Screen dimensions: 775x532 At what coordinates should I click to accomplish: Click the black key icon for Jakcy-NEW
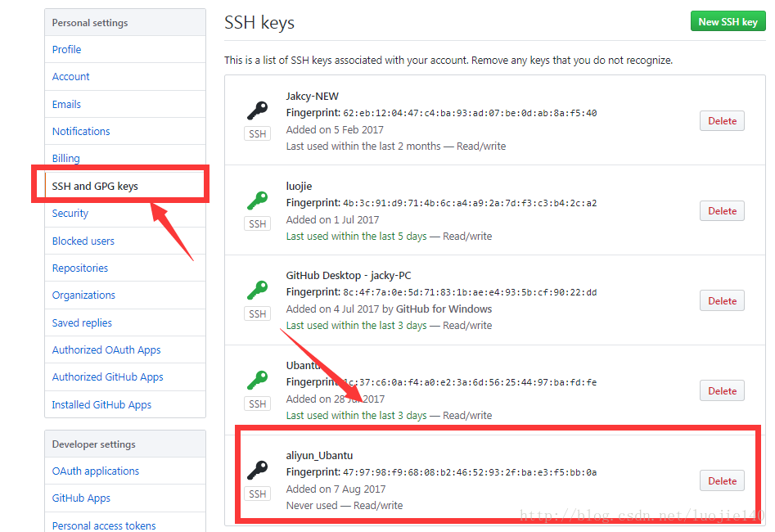(x=257, y=110)
